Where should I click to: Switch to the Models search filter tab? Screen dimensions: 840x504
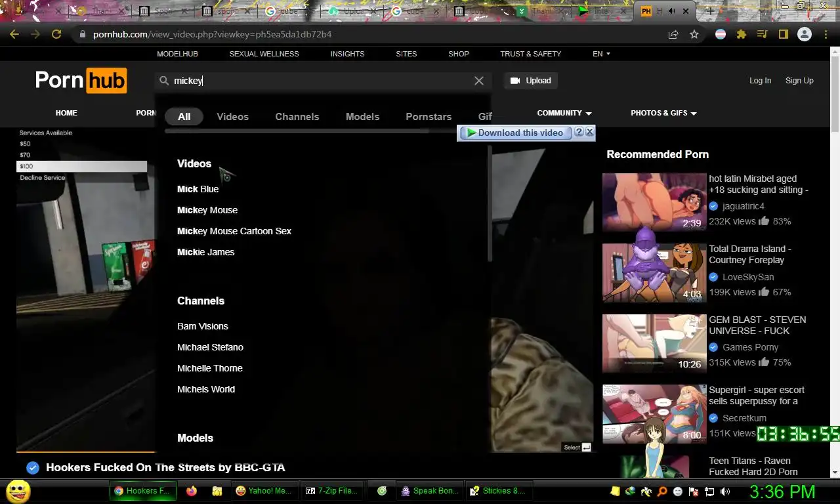coord(362,117)
